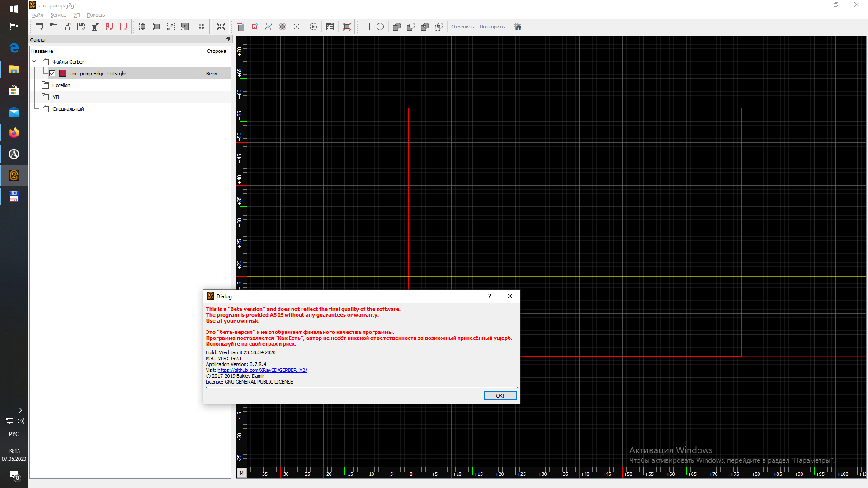
Task: Select the circle shape tool
Action: [380, 27]
